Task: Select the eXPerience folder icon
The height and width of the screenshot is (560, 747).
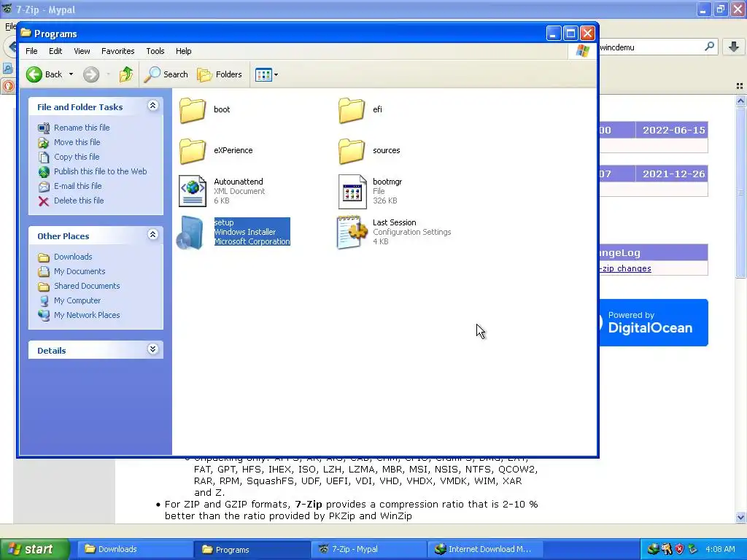Action: (x=193, y=151)
